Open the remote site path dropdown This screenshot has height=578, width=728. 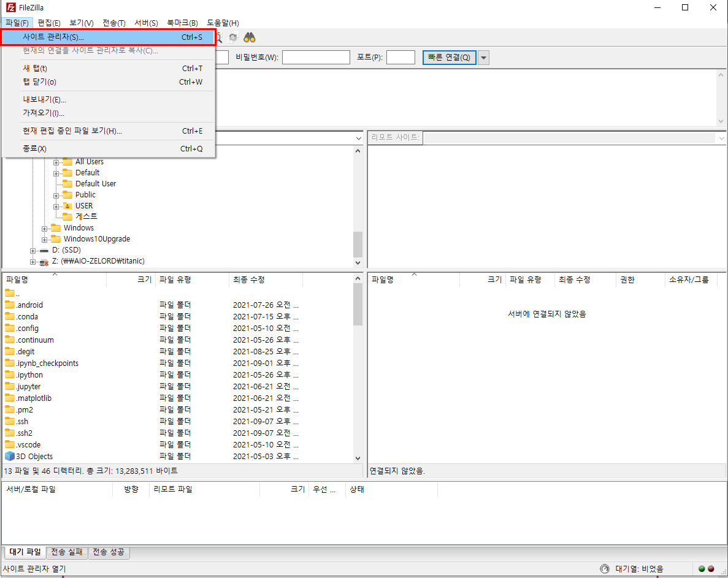click(x=721, y=139)
